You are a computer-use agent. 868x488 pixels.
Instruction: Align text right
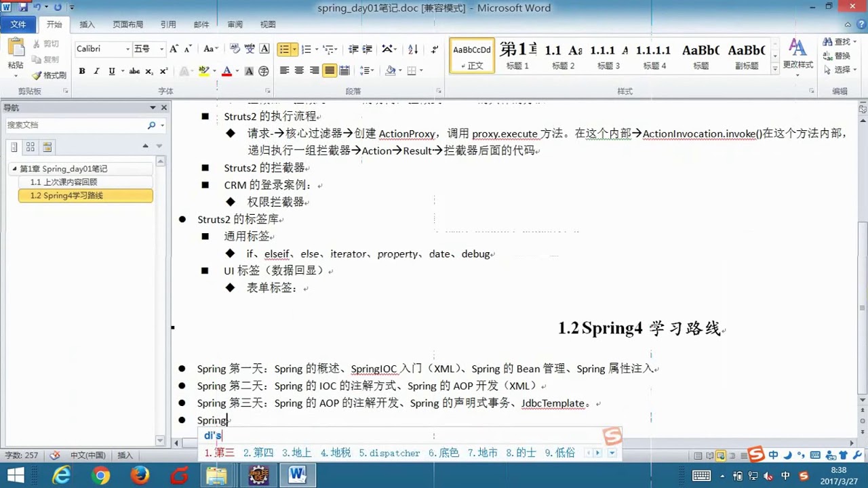click(x=314, y=70)
